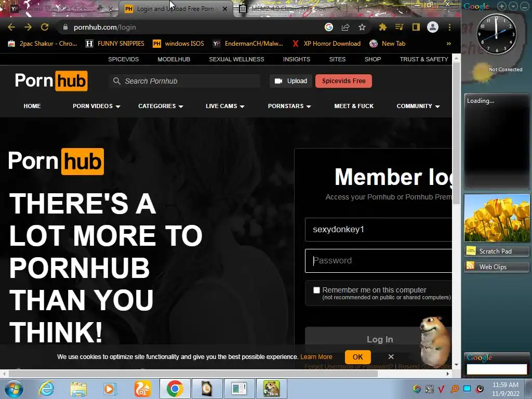
Task: Click the vertical scrollbar thumb of the page
Action: point(456,134)
